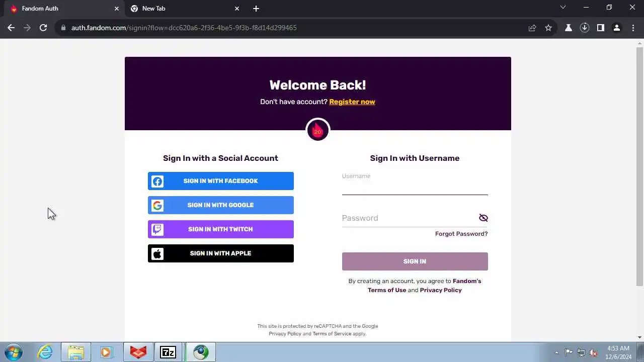644x362 pixels.
Task: Open the clock showing 4:53 AM
Action: click(618, 352)
